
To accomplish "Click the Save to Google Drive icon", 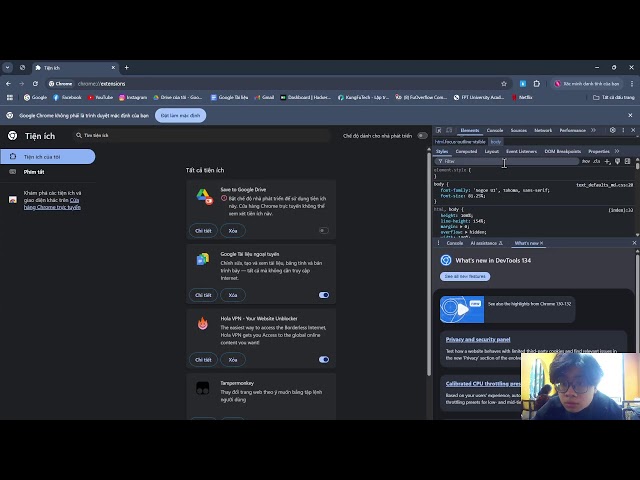I will click(204, 197).
